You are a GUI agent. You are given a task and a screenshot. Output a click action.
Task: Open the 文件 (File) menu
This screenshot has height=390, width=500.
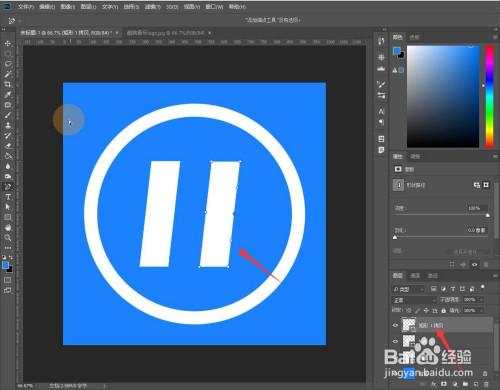(x=26, y=7)
